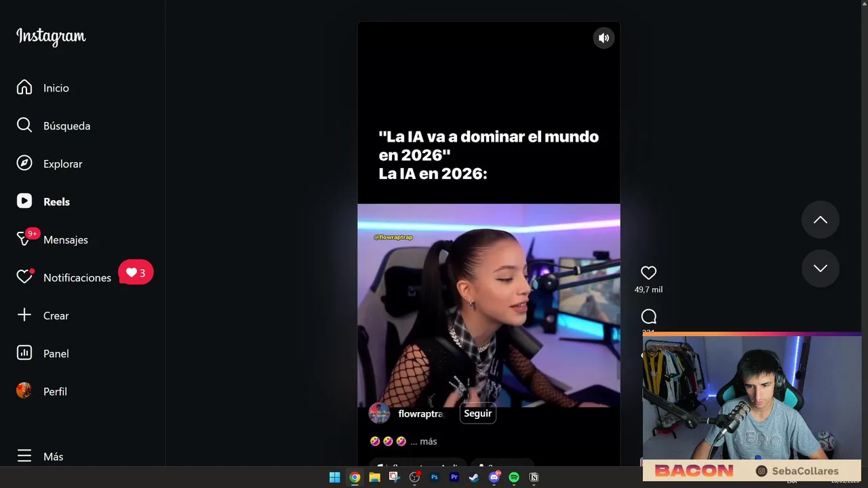Open the Windows Start menu
The height and width of the screenshot is (488, 868).
click(334, 477)
